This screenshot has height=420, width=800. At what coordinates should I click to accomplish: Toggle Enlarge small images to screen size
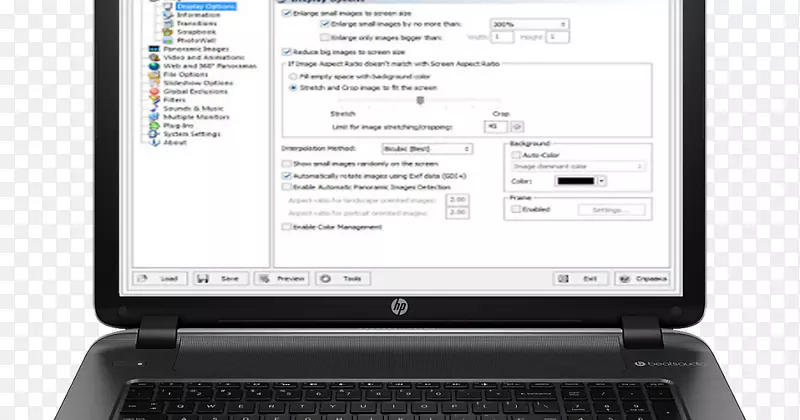coord(287,13)
